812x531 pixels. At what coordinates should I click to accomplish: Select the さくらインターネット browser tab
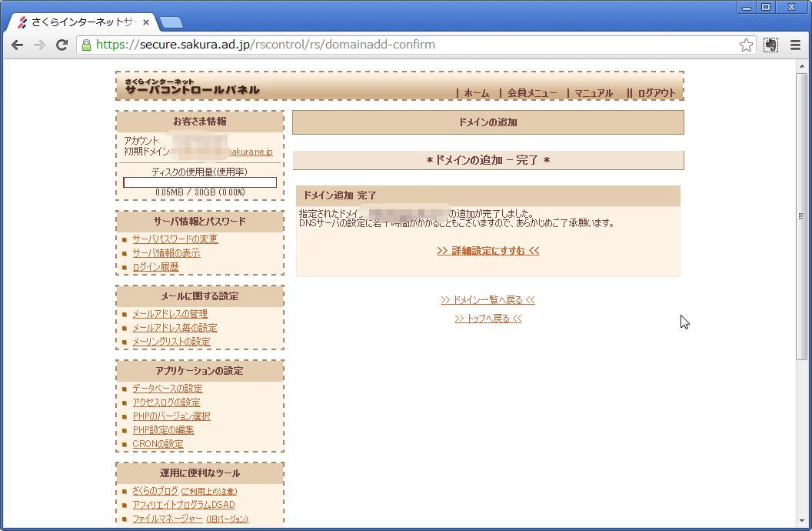coord(83,22)
